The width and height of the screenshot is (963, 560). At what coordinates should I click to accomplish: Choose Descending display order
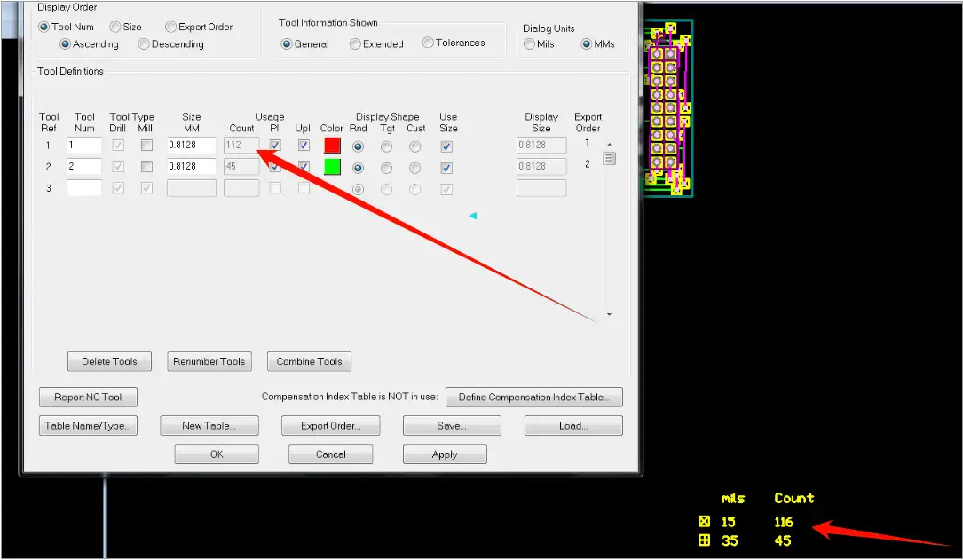pos(143,44)
